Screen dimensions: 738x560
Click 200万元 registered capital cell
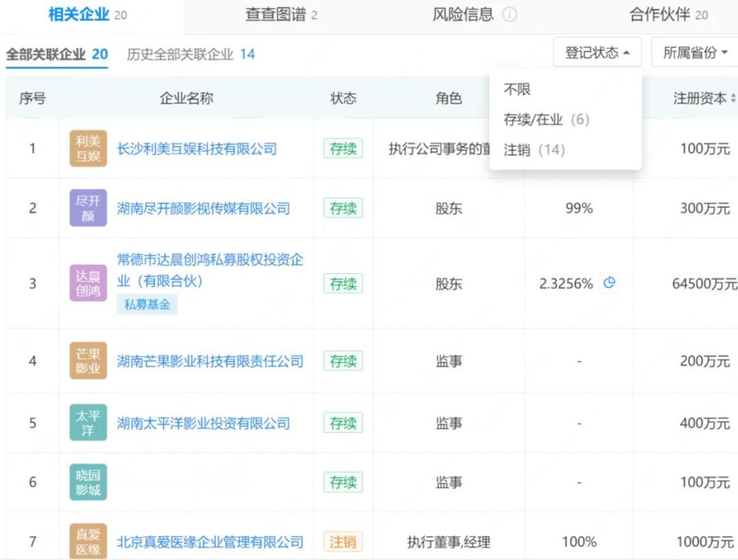tap(705, 361)
